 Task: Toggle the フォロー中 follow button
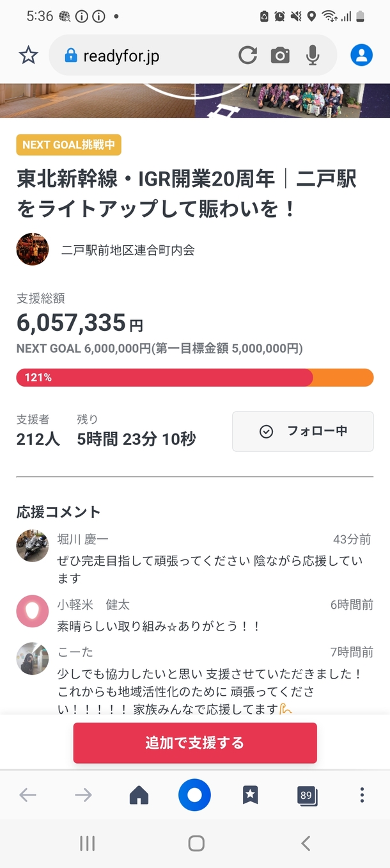pos(302,431)
